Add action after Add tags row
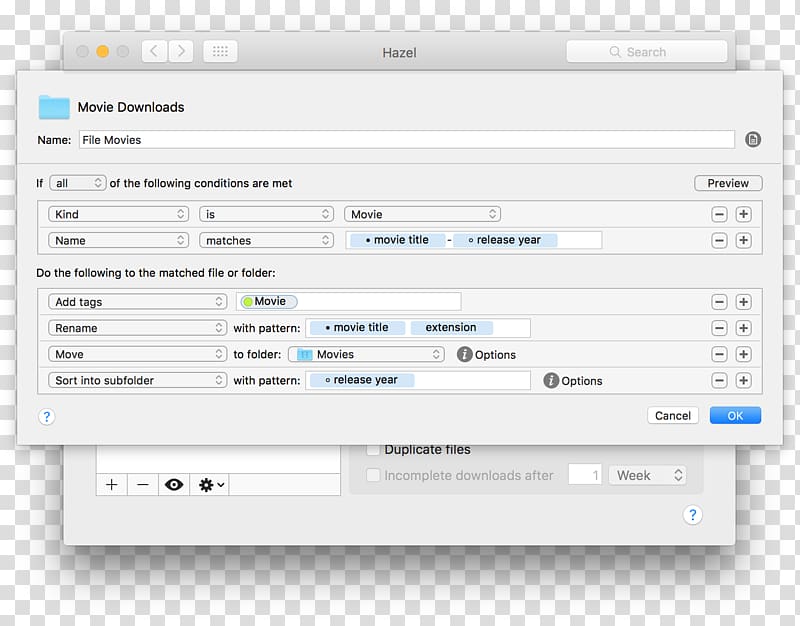 [x=743, y=302]
